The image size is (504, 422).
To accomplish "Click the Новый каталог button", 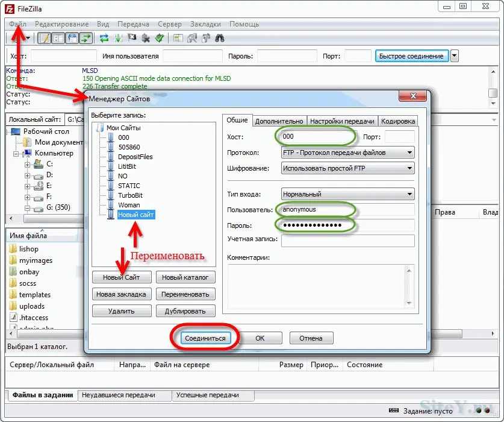I will (x=185, y=277).
